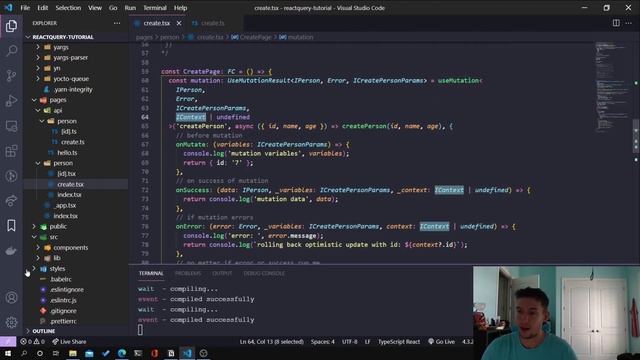Open the Bookmarks view in activity bar

tap(11, 225)
